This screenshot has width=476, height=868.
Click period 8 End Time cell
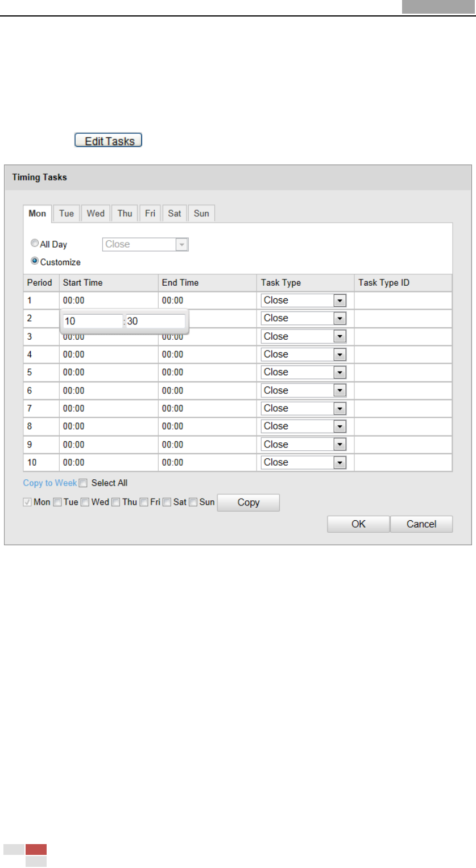tap(207, 426)
